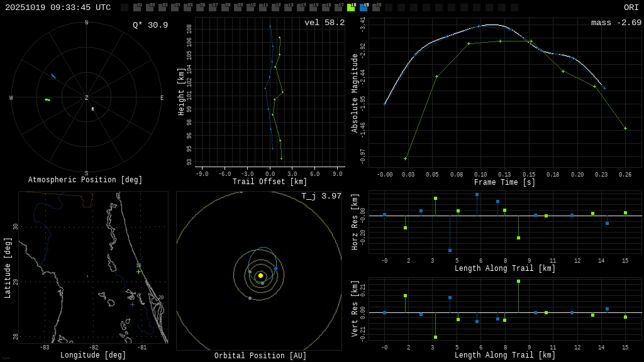
Task: Click the zenith Z marker in polar plot
Action: coord(87,98)
